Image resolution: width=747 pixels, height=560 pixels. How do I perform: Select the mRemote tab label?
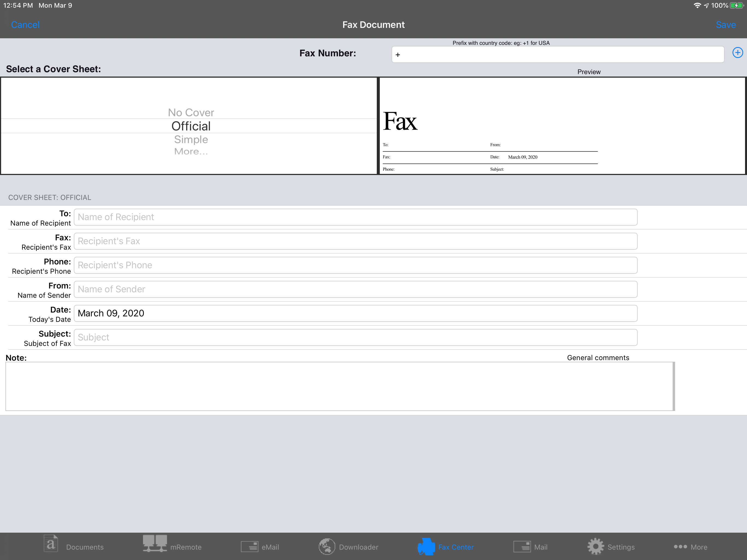[186, 547]
